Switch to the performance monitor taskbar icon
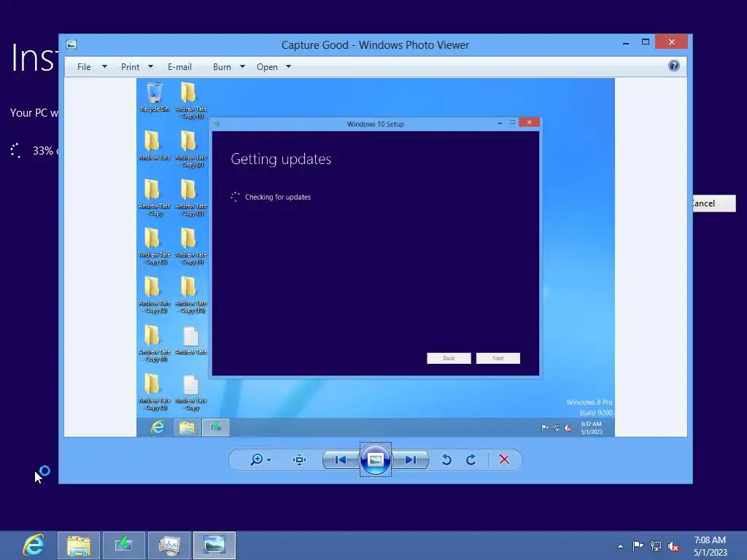This screenshot has width=747, height=560. [x=169, y=545]
